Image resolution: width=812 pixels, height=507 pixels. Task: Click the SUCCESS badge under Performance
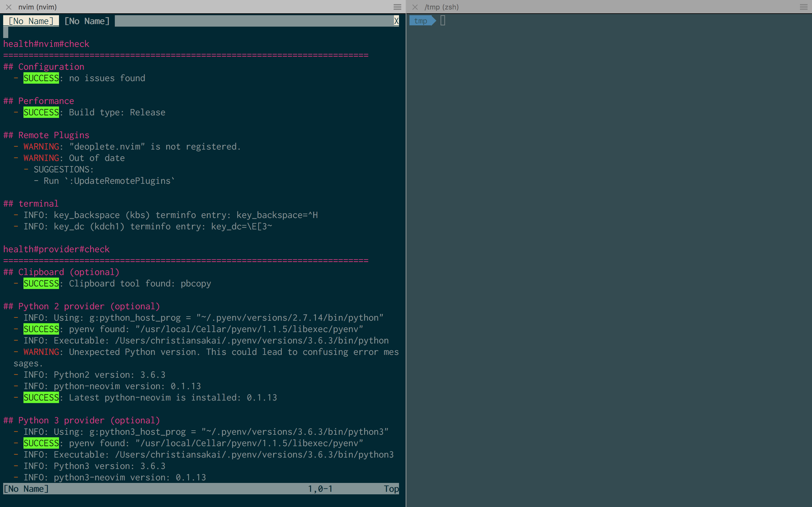click(41, 112)
